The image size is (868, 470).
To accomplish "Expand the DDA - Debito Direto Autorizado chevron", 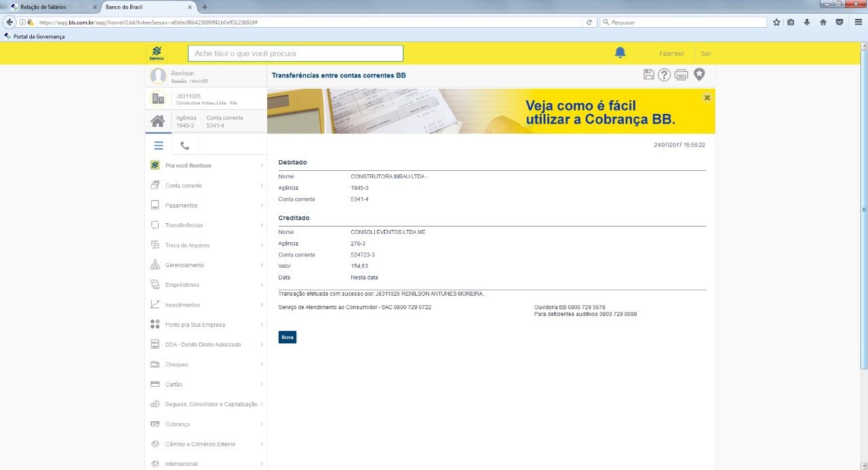I will coord(262,345).
